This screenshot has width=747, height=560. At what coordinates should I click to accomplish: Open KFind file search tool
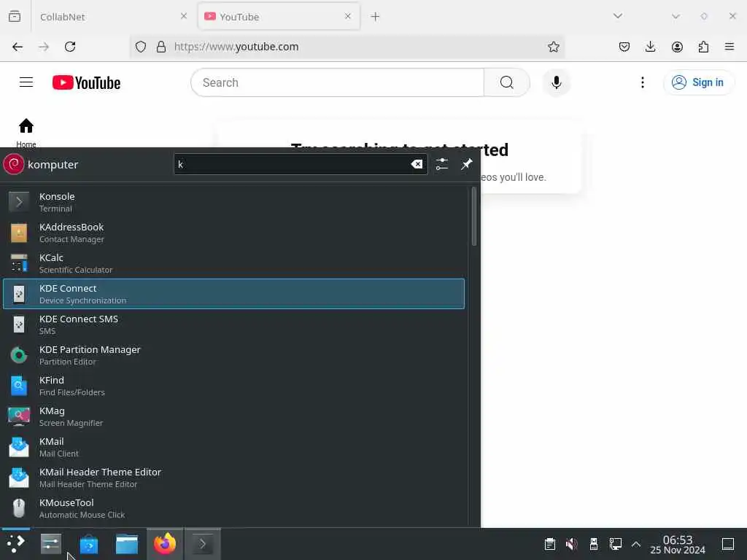click(233, 386)
